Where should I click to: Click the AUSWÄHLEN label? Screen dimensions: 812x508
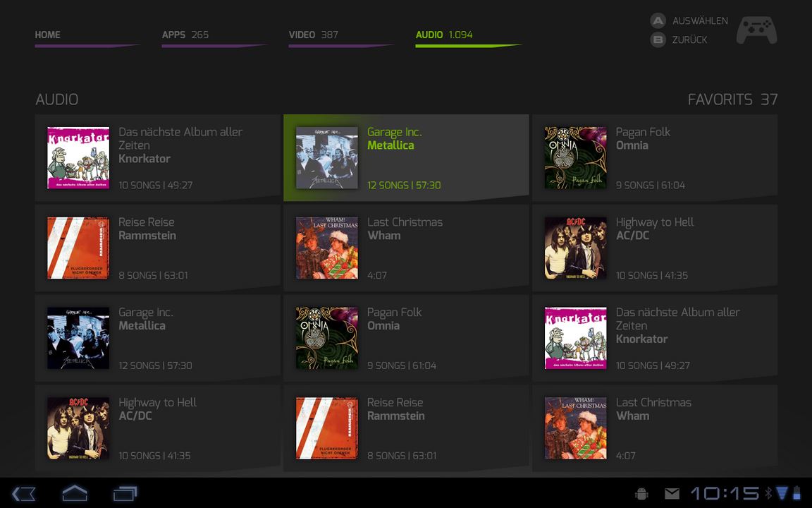tap(700, 20)
